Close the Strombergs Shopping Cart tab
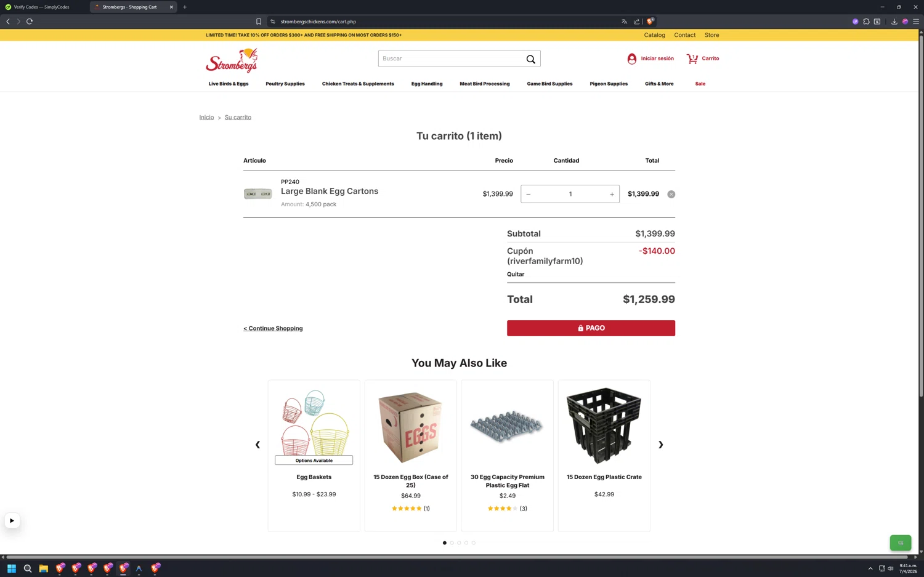The image size is (924, 577). tap(171, 7)
